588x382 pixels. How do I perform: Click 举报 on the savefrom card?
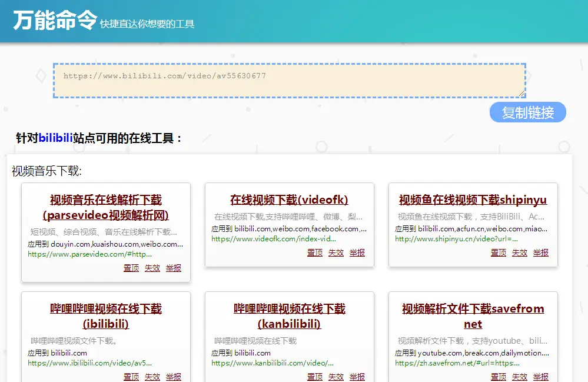pyautogui.click(x=541, y=377)
